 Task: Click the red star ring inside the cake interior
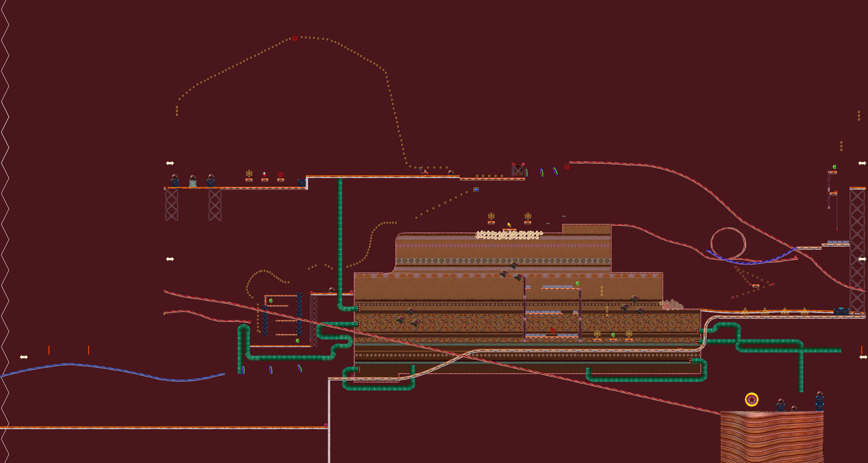pos(553,330)
